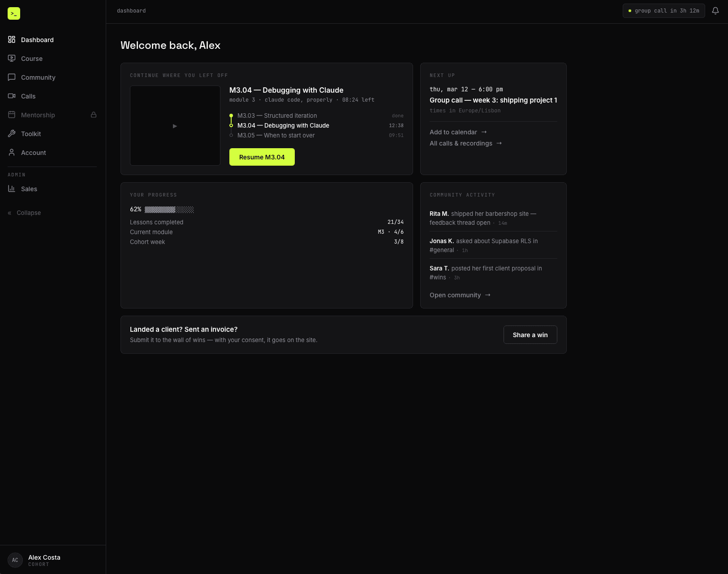Click the Sales bar chart icon
728x574 pixels.
[12, 188]
